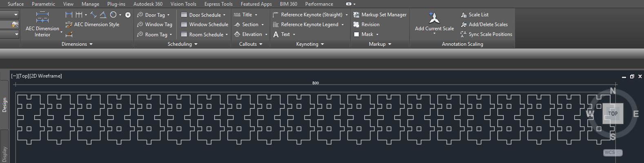Open the BIM 360 ribbon tab
Image resolution: width=644 pixels, height=163 pixels.
[289, 4]
